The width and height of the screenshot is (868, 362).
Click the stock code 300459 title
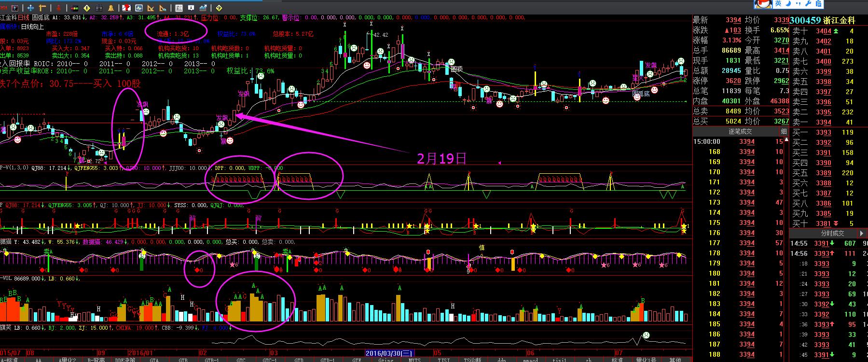[x=805, y=20]
